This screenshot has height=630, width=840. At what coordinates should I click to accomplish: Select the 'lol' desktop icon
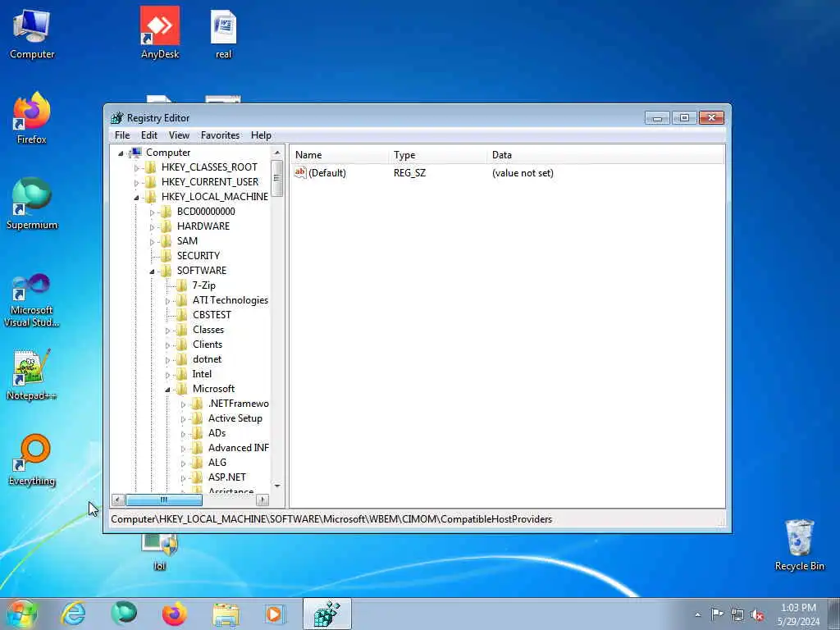click(x=160, y=552)
